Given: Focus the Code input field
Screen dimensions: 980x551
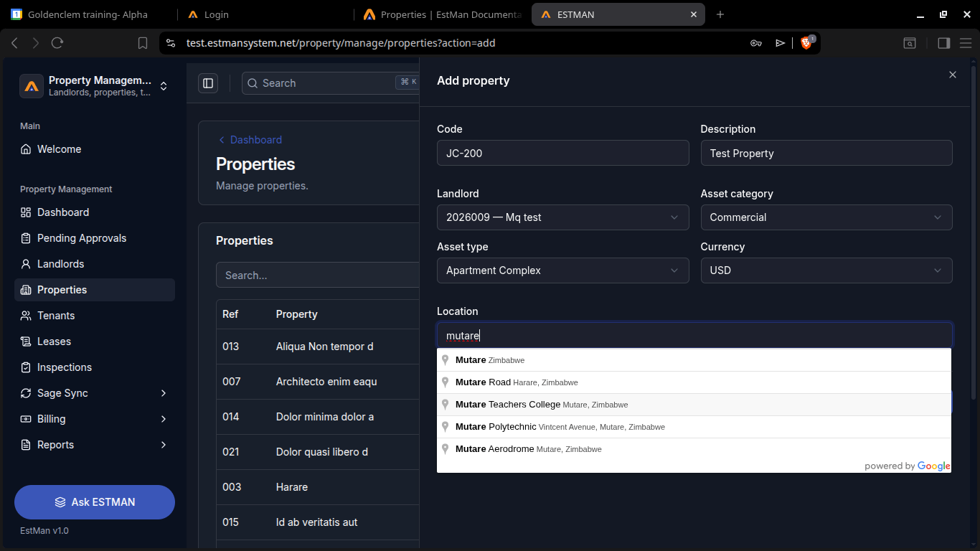Looking at the screenshot, I should coord(562,153).
